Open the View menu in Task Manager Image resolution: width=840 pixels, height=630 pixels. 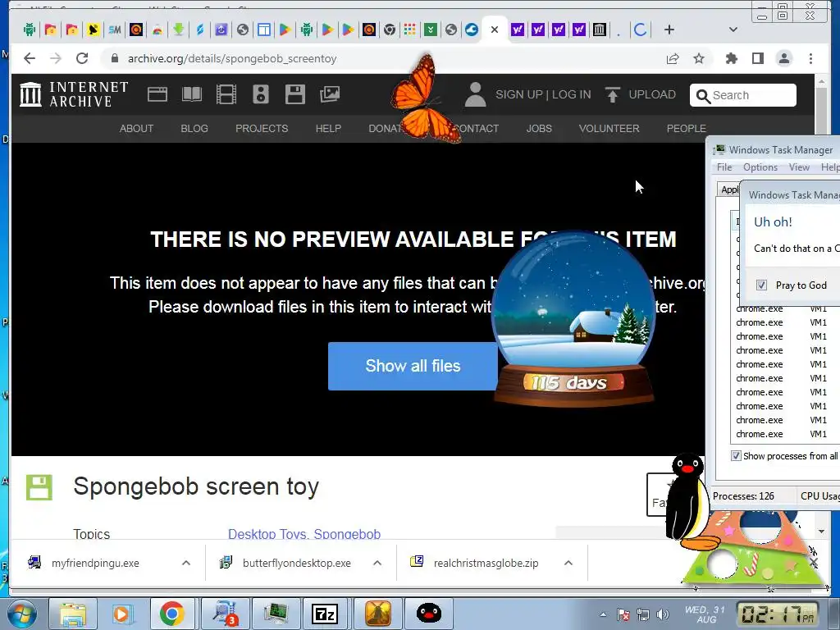point(799,167)
